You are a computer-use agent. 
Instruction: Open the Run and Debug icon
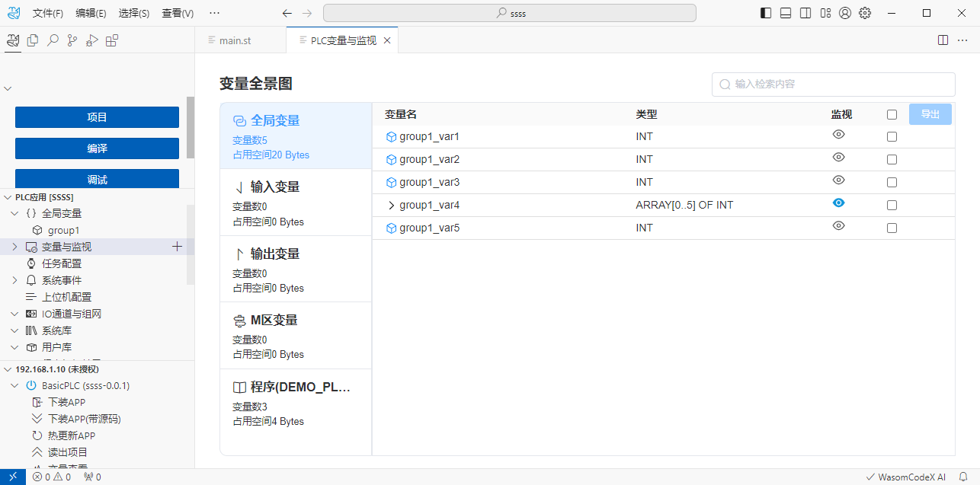tap(92, 41)
